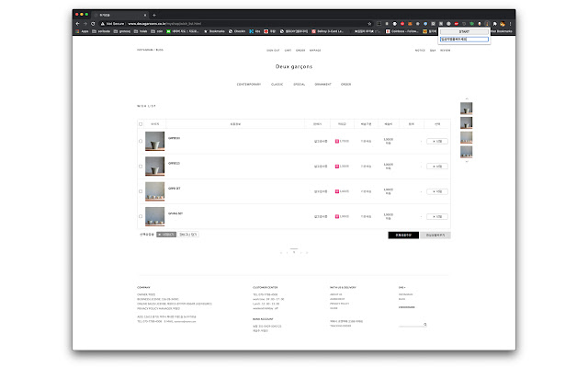Open the Apps shortcut in bookmarks bar
The height and width of the screenshot is (368, 588).
[x=82, y=31]
